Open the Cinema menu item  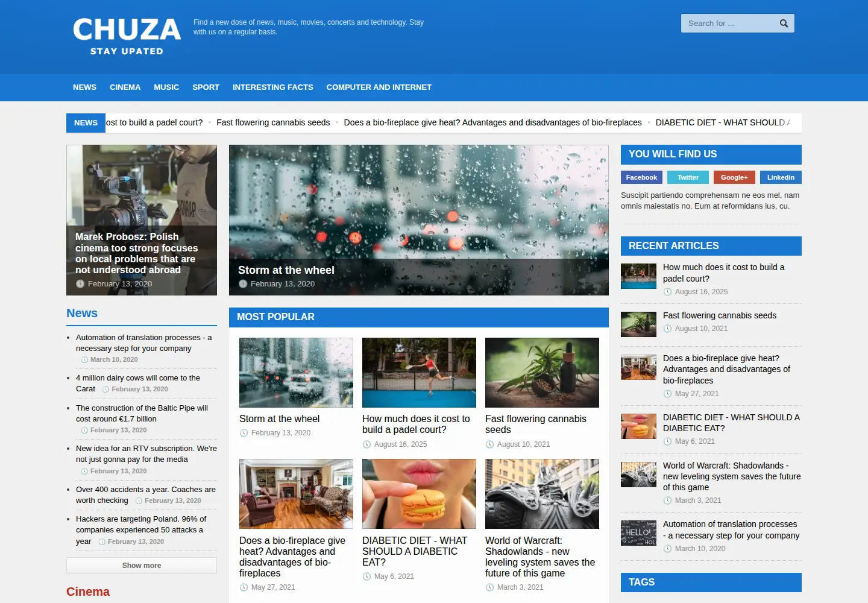pos(125,87)
